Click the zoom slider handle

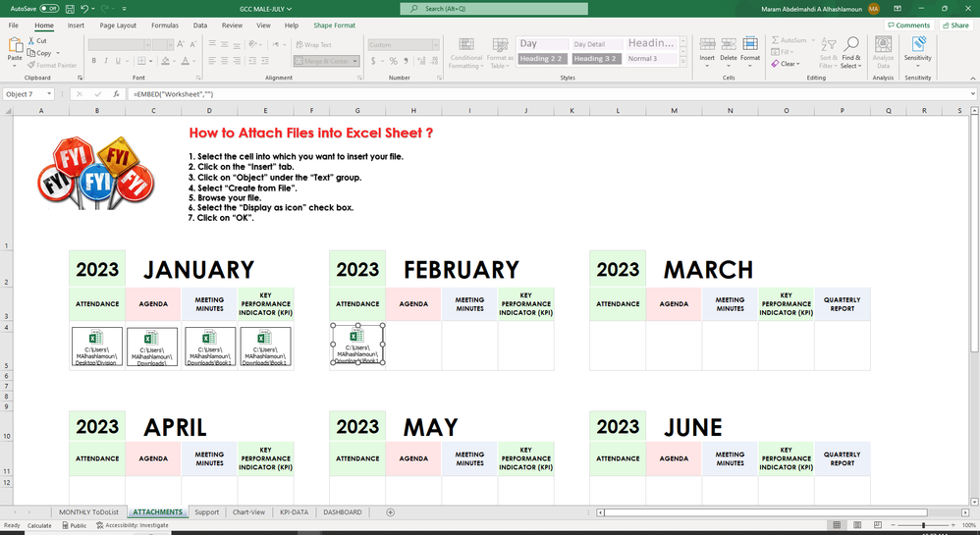point(923,525)
